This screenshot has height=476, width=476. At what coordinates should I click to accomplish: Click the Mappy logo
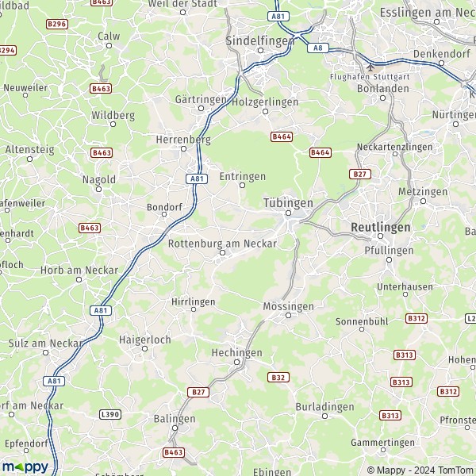pyautogui.click(x=25, y=466)
